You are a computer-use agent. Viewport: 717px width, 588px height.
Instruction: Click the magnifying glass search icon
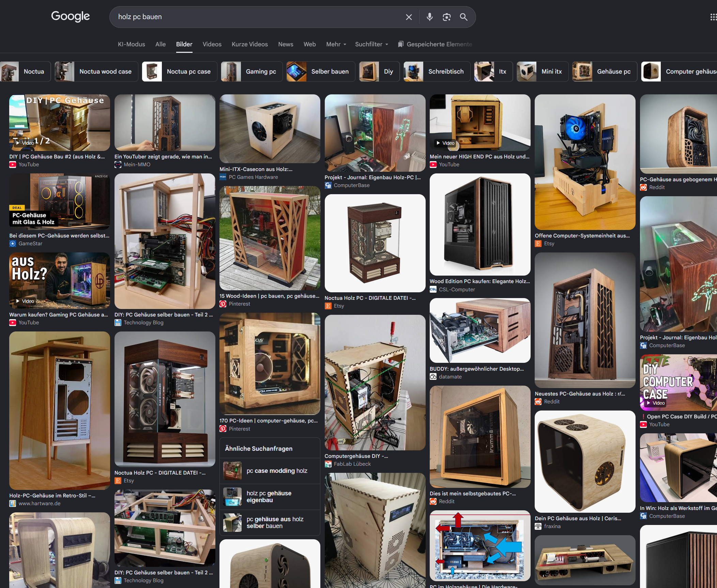463,17
